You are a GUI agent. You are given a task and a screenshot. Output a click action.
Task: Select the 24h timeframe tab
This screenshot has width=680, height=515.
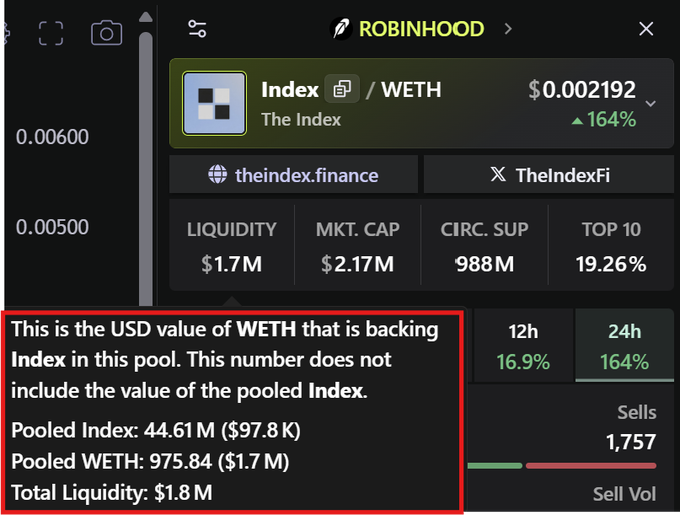pos(624,346)
